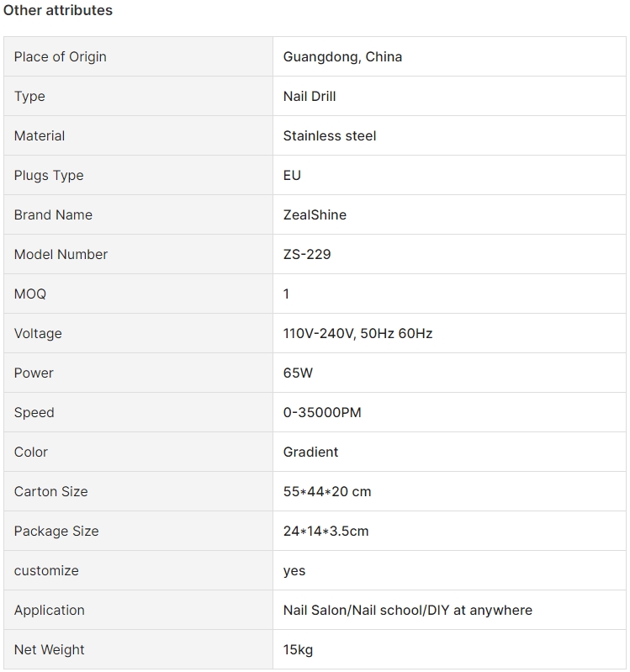Click the 'Guangdong, China' value
This screenshot has width=630, height=672.
coord(342,57)
